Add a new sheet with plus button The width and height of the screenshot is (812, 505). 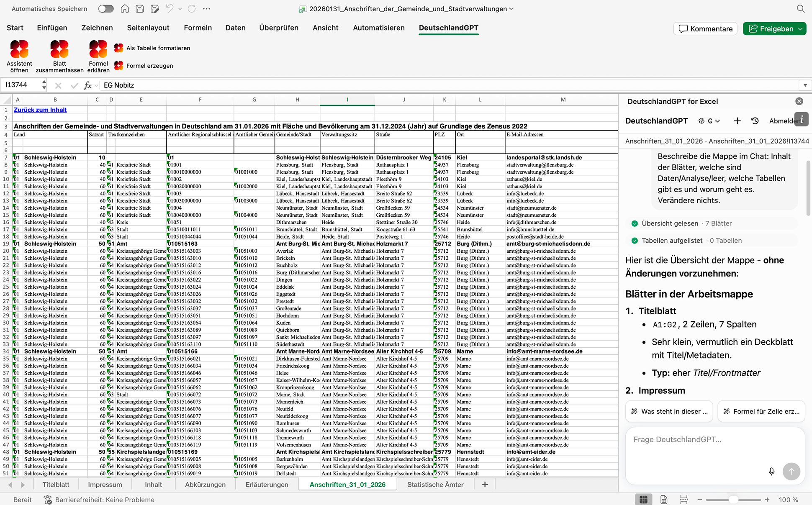(x=485, y=484)
